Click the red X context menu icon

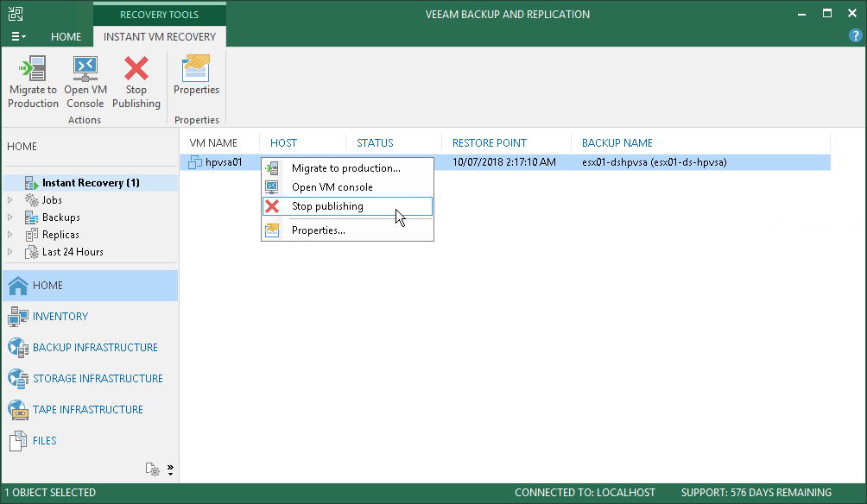point(272,206)
